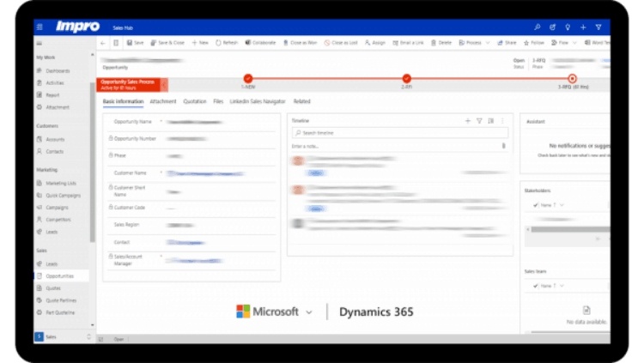Create a New record from the command bar

click(200, 43)
